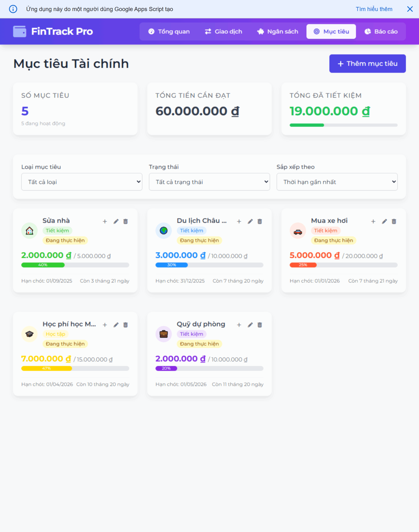Open the Tìm hiểu thêm link
This screenshot has height=532, width=419.
click(374, 9)
